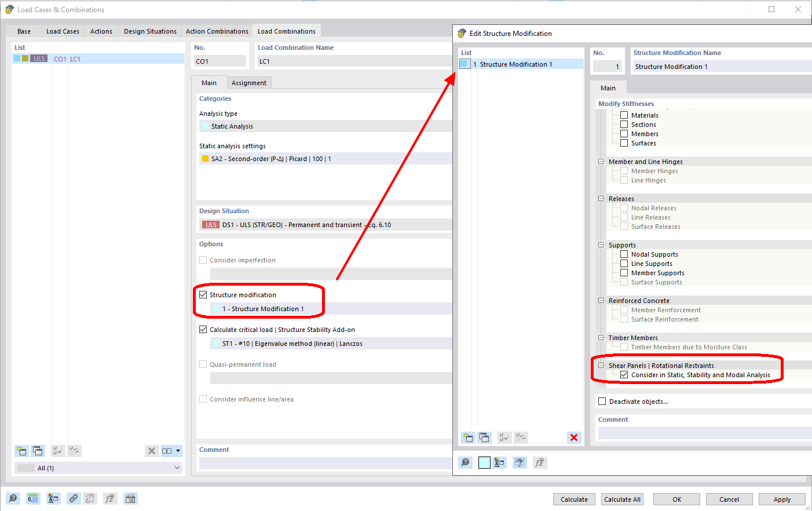This screenshot has height=511, width=812.
Task: Disable Consider in Static, Stability and Modal Analysis
Action: [624, 374]
